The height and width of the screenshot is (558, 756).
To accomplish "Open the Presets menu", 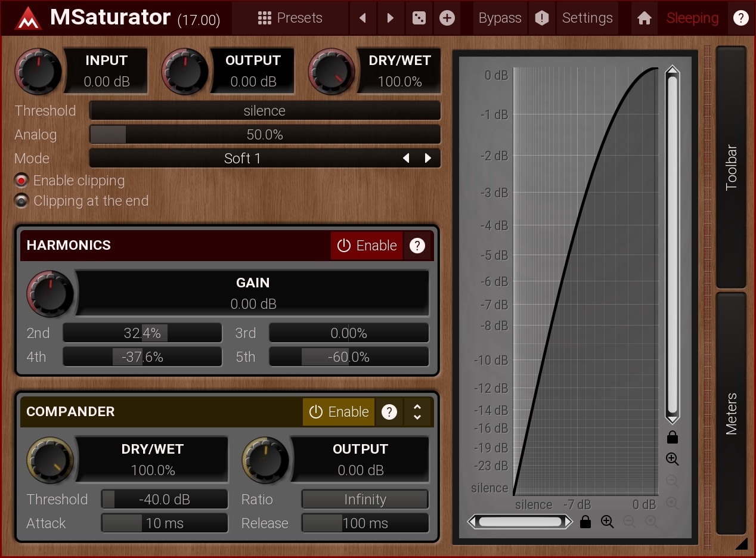I will click(x=290, y=18).
